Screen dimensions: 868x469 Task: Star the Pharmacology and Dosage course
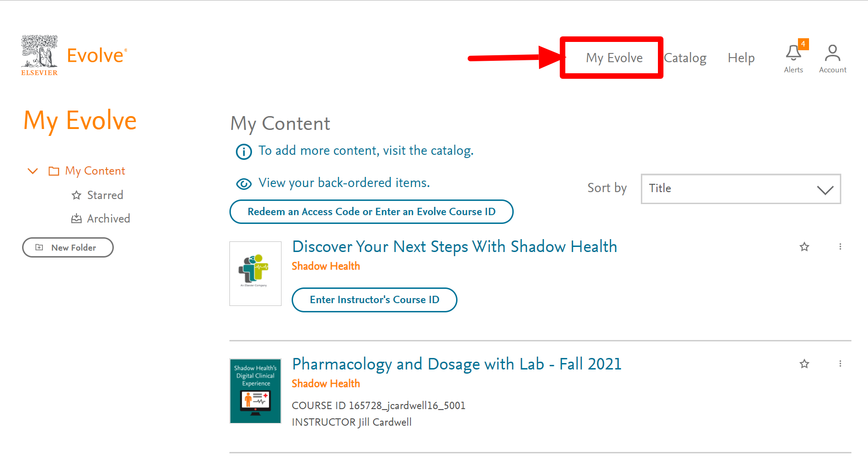(804, 364)
